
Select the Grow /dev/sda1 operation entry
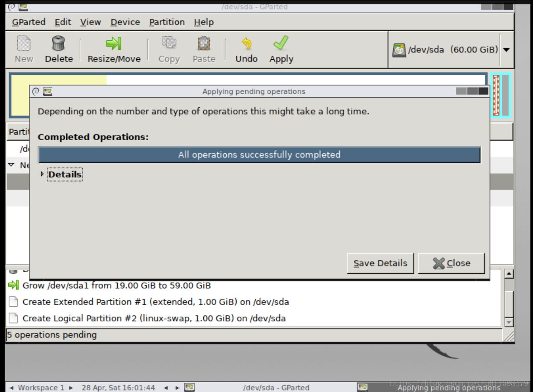coord(117,286)
